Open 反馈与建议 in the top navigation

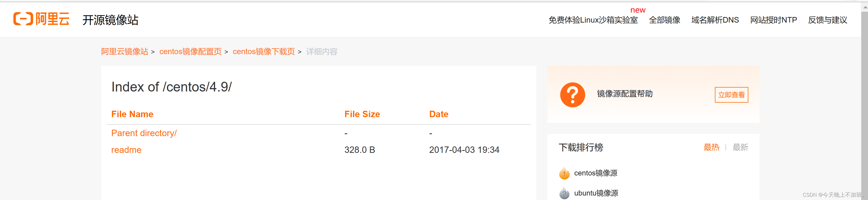827,20
